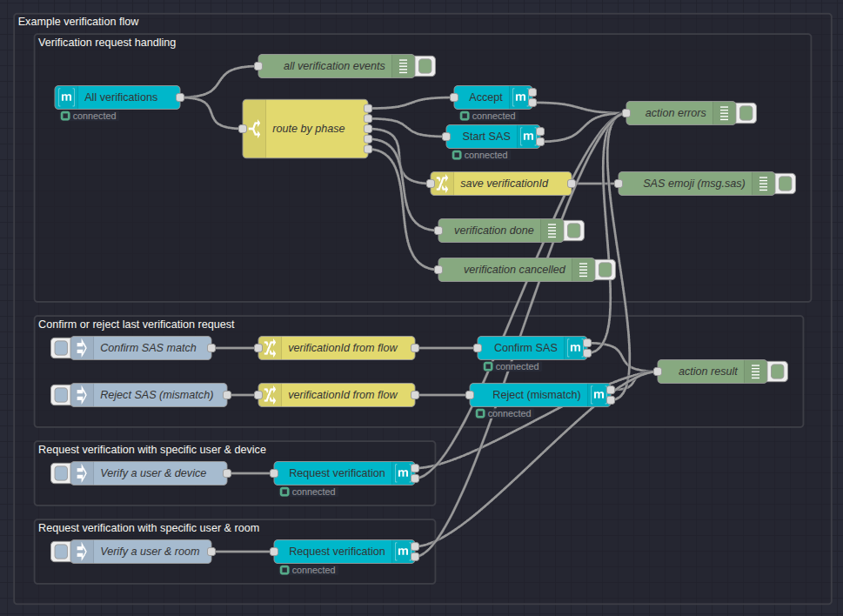Click change icon on verificationId node feeding Reject (mismatch)
Image resolution: width=843 pixels, height=616 pixels.
coord(270,395)
